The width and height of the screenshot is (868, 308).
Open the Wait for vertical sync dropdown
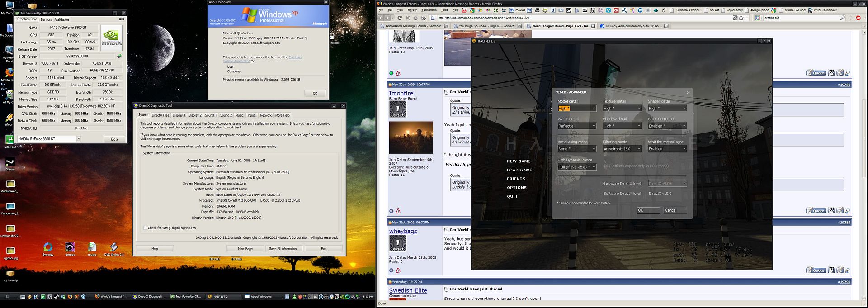click(667, 149)
